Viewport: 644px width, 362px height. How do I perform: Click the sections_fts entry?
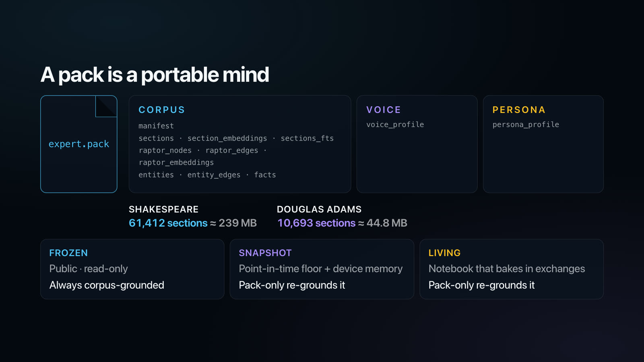tap(307, 138)
